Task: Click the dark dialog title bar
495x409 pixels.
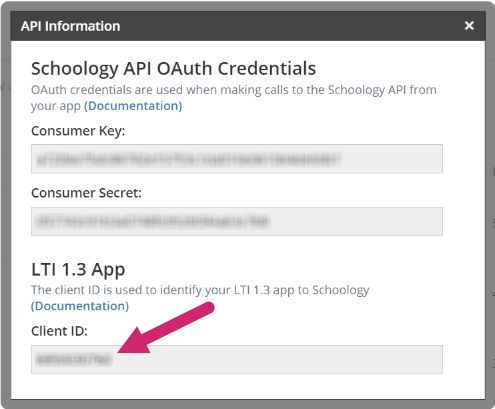Action: click(x=248, y=26)
